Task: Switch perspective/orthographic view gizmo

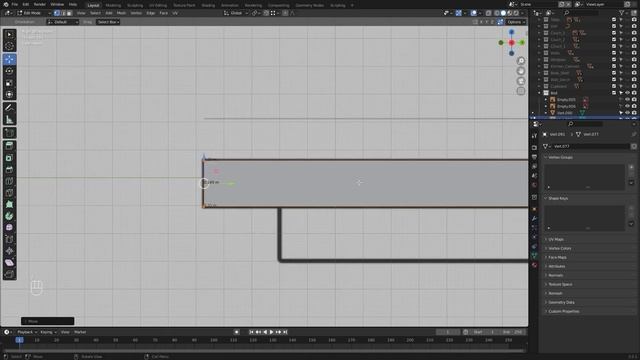Action: pos(521,91)
